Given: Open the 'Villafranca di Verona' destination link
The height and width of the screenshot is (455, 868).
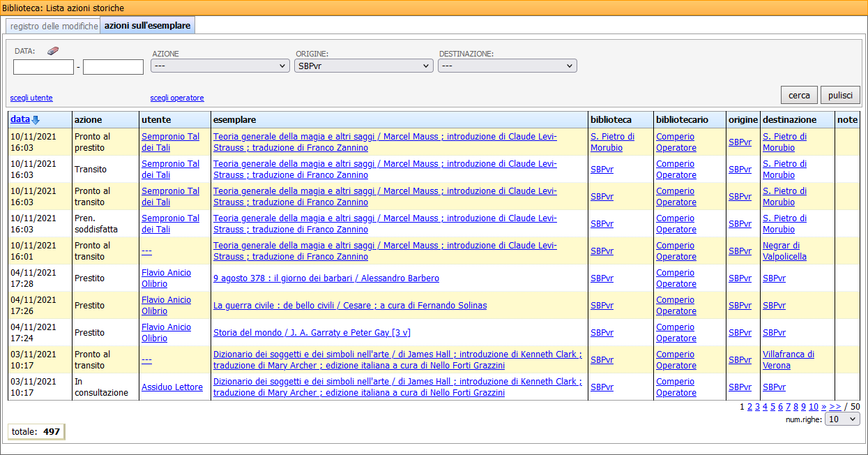Looking at the screenshot, I should tap(788, 359).
